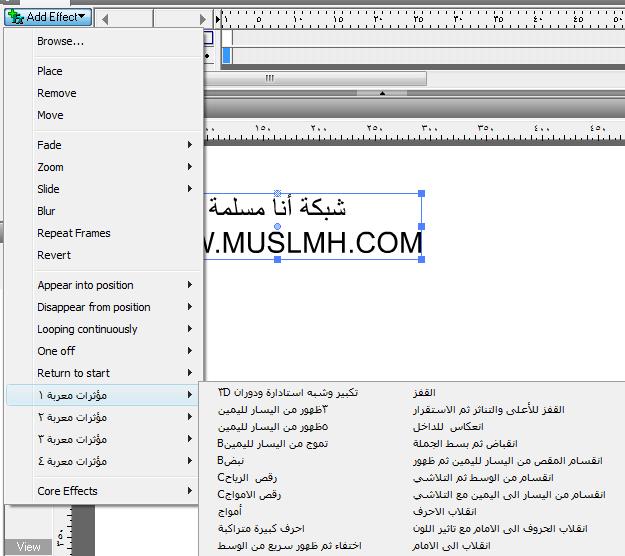Viewport: 625px width, 556px height.
Task: Select the Place effect
Action: pyautogui.click(x=50, y=71)
